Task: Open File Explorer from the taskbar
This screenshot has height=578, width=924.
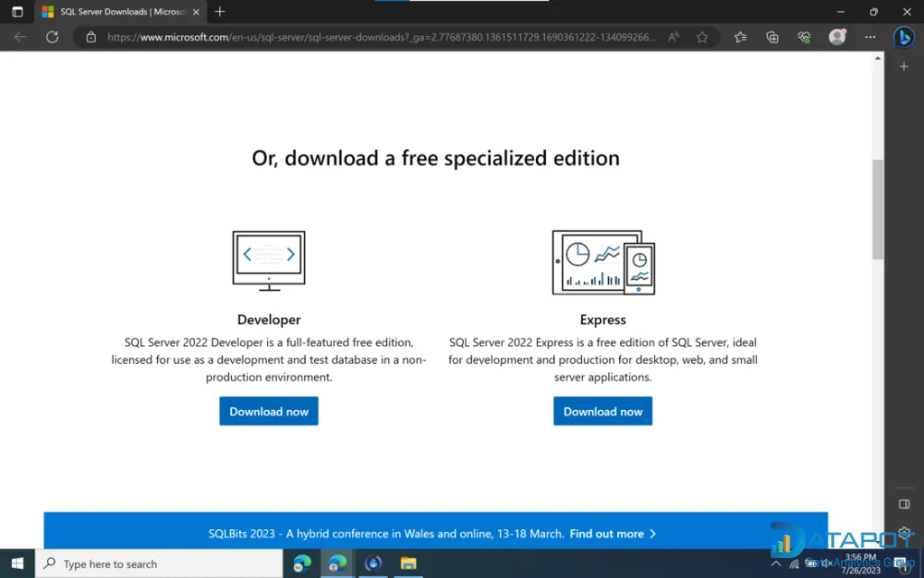Action: [x=409, y=564]
